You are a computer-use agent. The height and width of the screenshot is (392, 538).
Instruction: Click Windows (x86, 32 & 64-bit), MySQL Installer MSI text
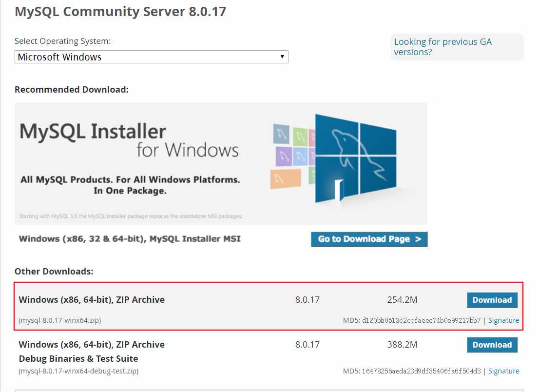(130, 239)
